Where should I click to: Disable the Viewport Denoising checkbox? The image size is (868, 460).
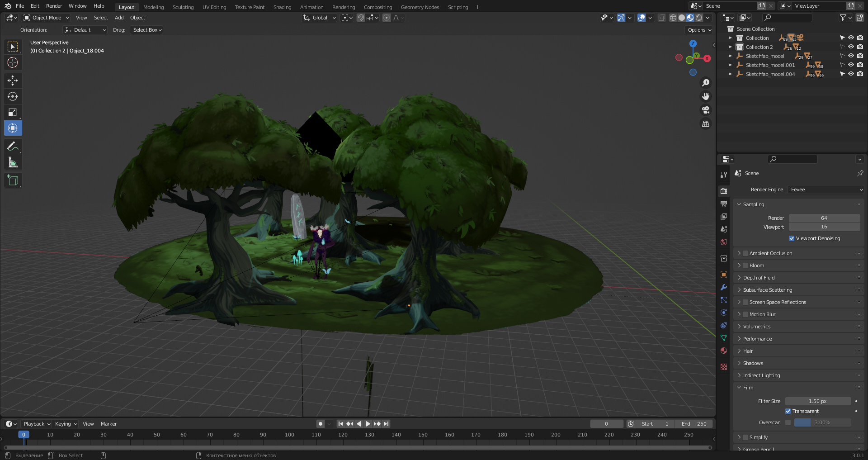[792, 238]
